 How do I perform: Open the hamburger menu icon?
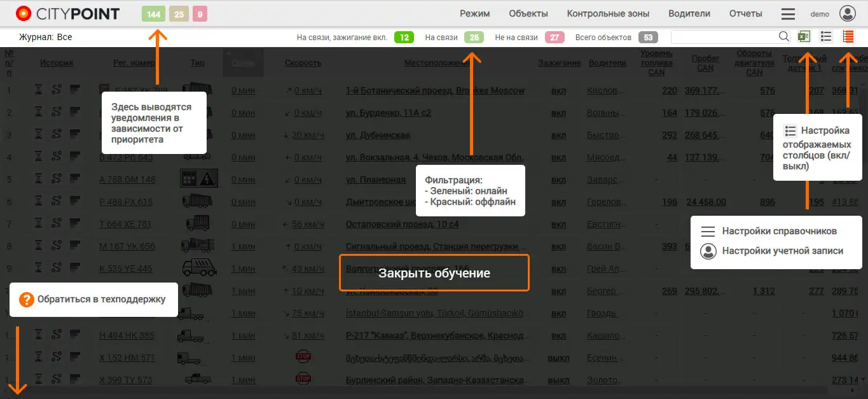point(788,13)
